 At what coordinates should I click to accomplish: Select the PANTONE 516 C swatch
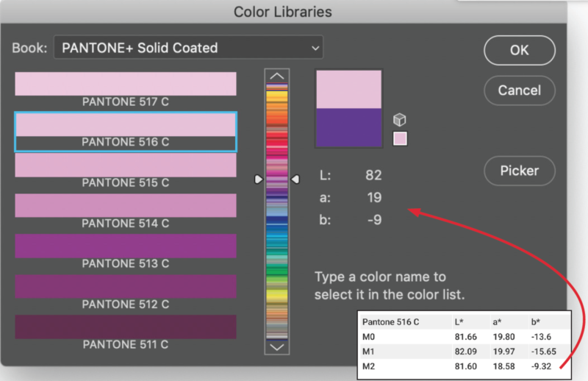pyautogui.click(x=126, y=124)
